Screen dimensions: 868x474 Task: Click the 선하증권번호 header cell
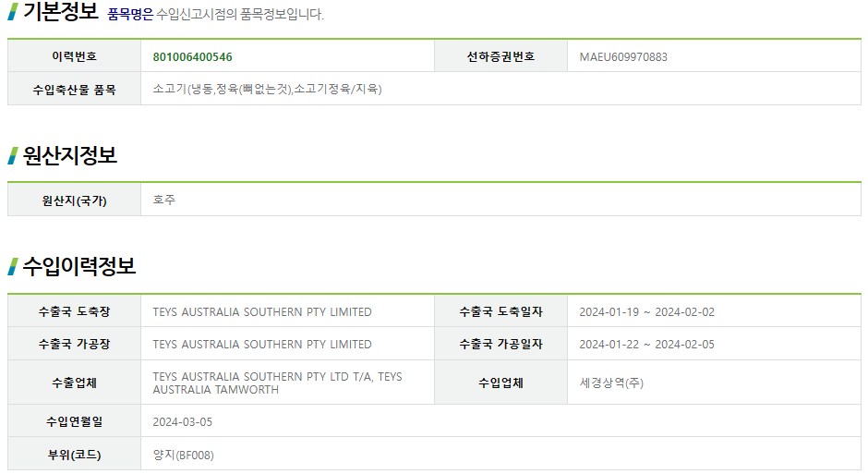pos(500,56)
